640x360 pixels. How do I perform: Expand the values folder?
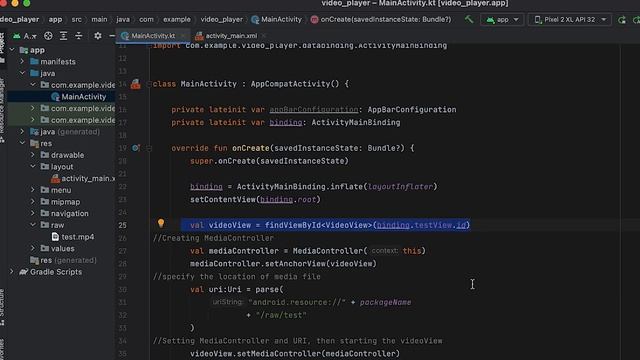click(x=33, y=248)
